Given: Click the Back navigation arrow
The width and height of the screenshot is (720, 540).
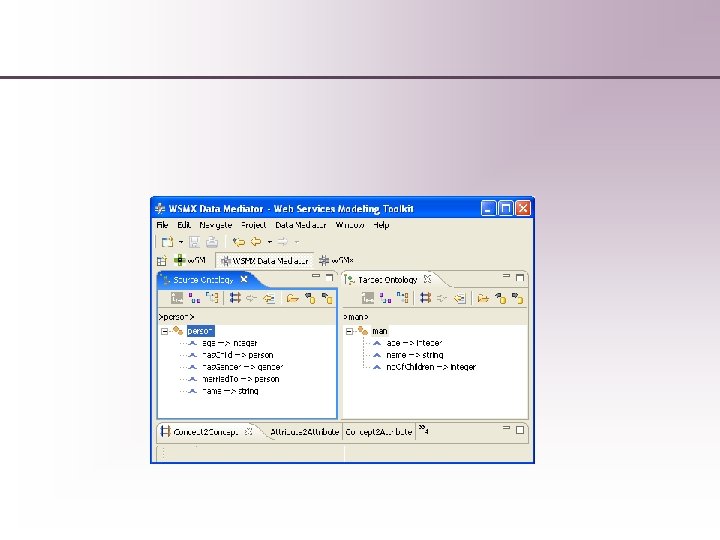Looking at the screenshot, I should pos(256,242).
